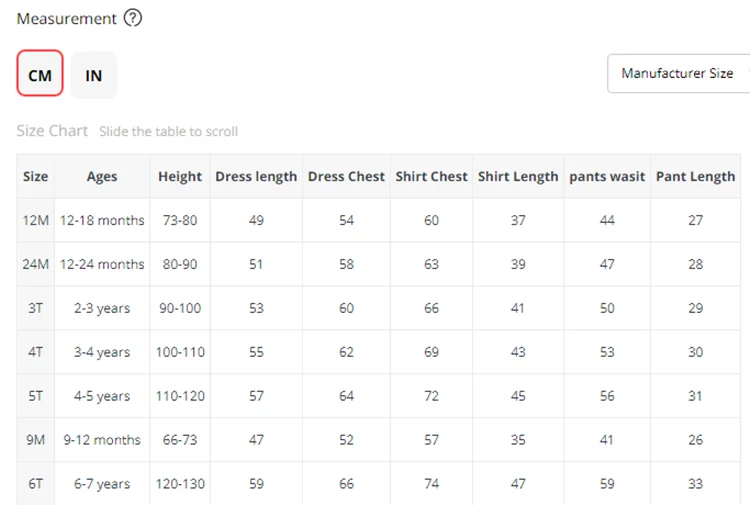Viewport: 750px width, 505px height.
Task: Switch measurement units to CM
Action: tap(40, 75)
